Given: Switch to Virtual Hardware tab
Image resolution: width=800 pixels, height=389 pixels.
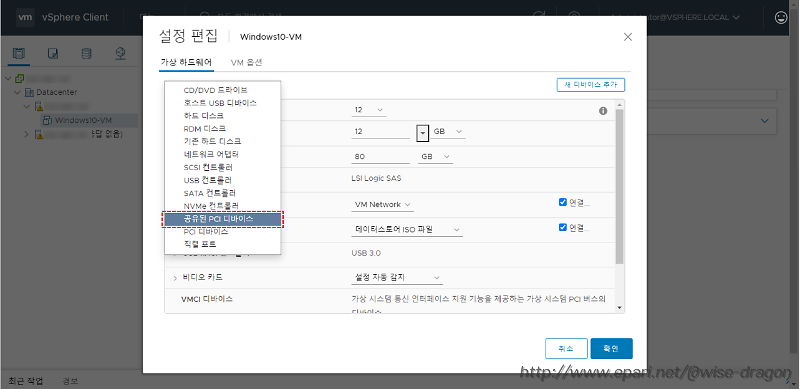Looking at the screenshot, I should (x=186, y=62).
